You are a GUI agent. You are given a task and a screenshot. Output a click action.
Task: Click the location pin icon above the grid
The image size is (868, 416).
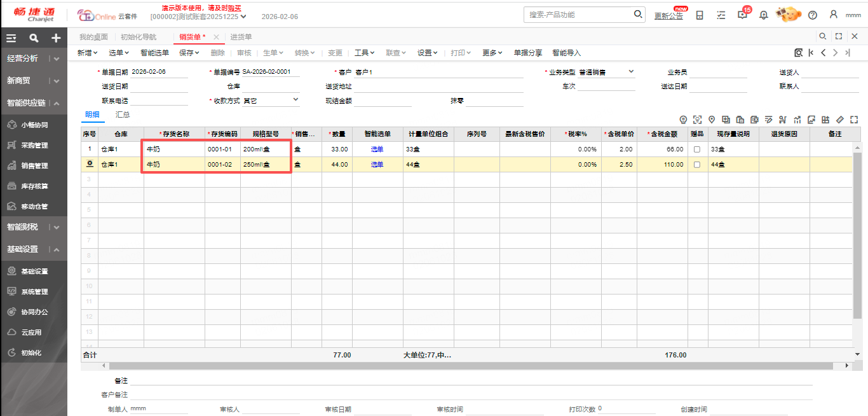tap(712, 120)
